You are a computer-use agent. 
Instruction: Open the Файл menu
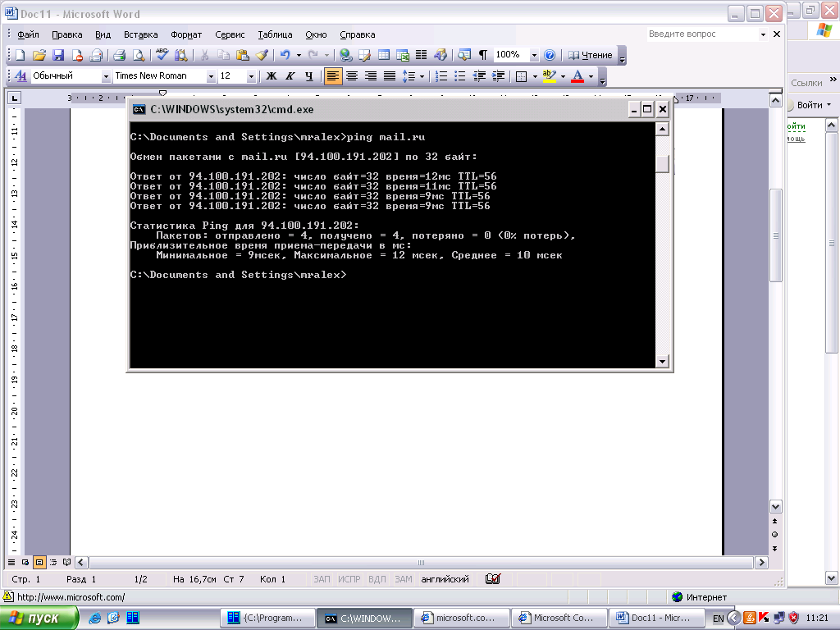pos(28,34)
